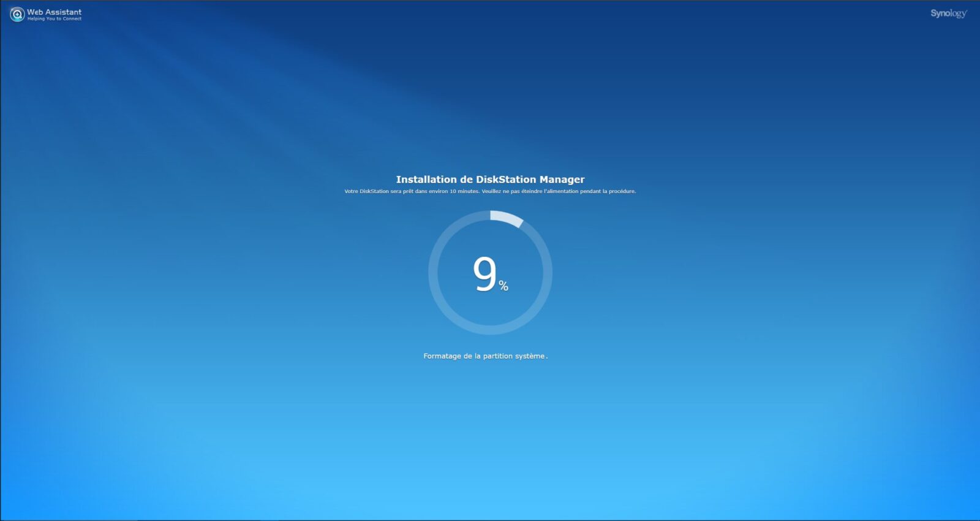Click the right edge of the progress ring
Screen dimensions: 980x521
pyautogui.click(x=548, y=273)
